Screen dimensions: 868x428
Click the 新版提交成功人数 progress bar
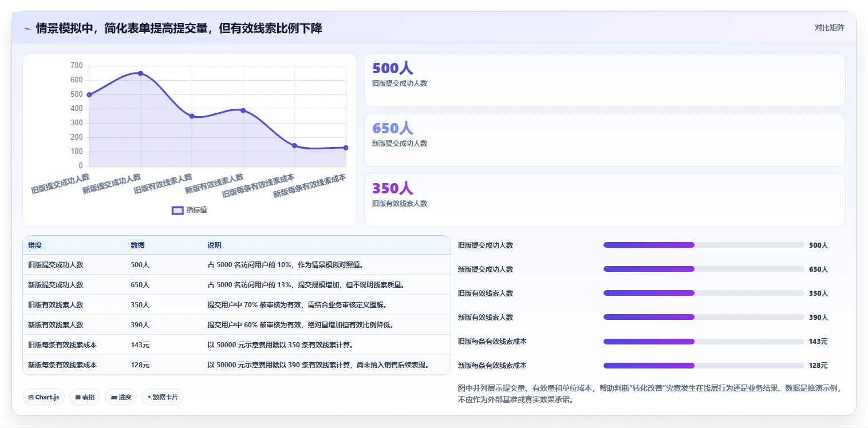pyautogui.click(x=704, y=269)
